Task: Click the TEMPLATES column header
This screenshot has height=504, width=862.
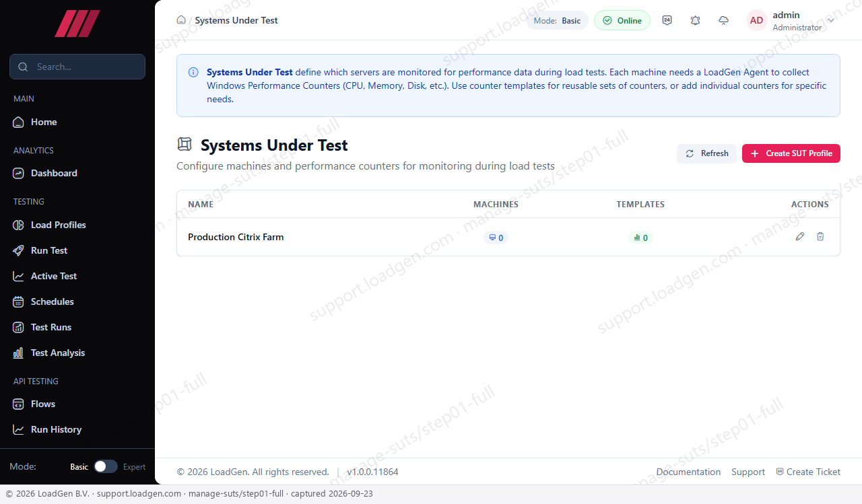Action: click(640, 204)
